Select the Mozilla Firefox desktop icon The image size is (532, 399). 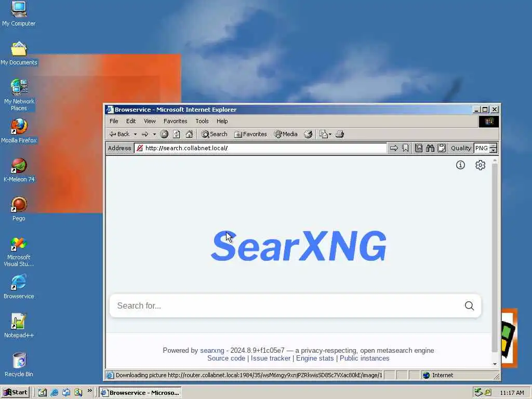pyautogui.click(x=19, y=131)
